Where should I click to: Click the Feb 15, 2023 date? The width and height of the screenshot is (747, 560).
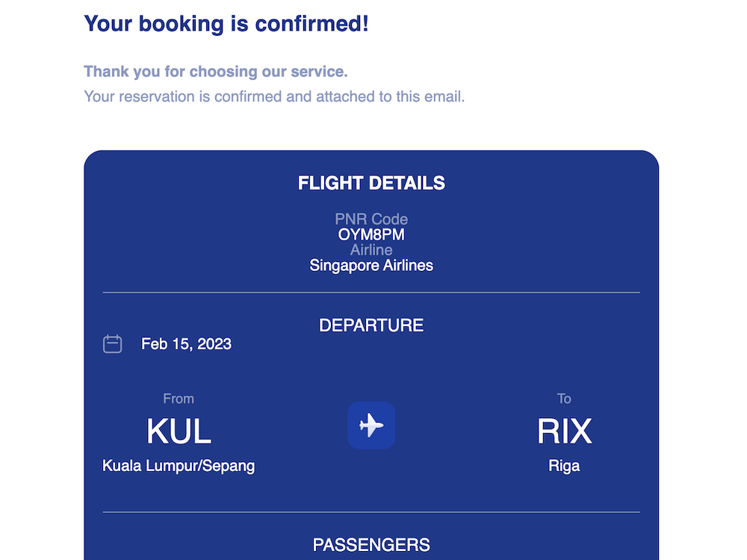pos(186,344)
